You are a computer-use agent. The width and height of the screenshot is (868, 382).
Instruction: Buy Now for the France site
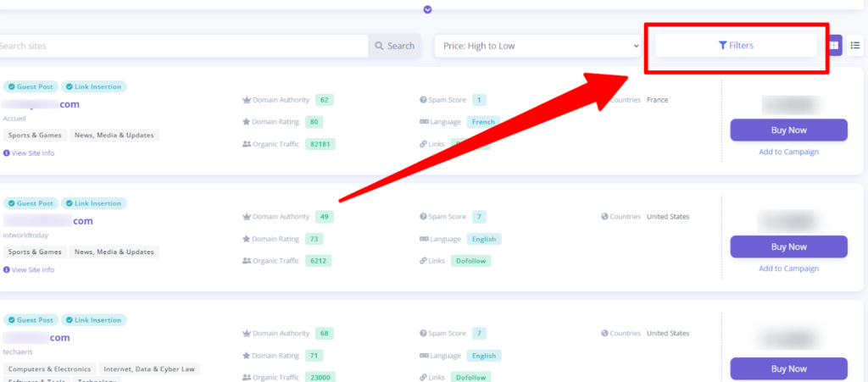click(x=789, y=130)
